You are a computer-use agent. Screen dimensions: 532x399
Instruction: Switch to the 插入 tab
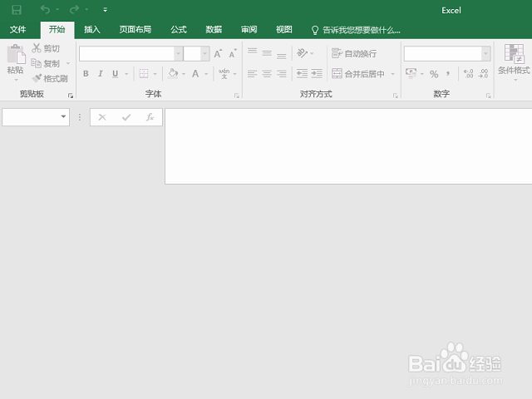(92, 30)
